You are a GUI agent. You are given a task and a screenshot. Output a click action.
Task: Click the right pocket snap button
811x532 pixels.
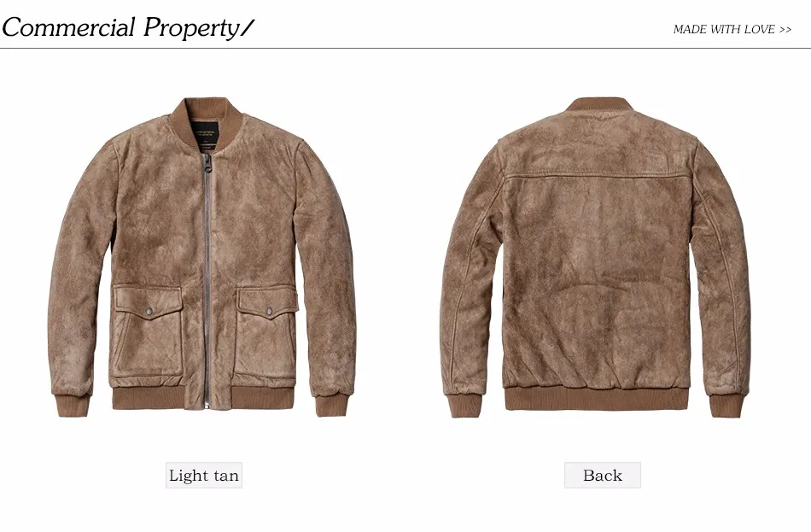click(269, 311)
